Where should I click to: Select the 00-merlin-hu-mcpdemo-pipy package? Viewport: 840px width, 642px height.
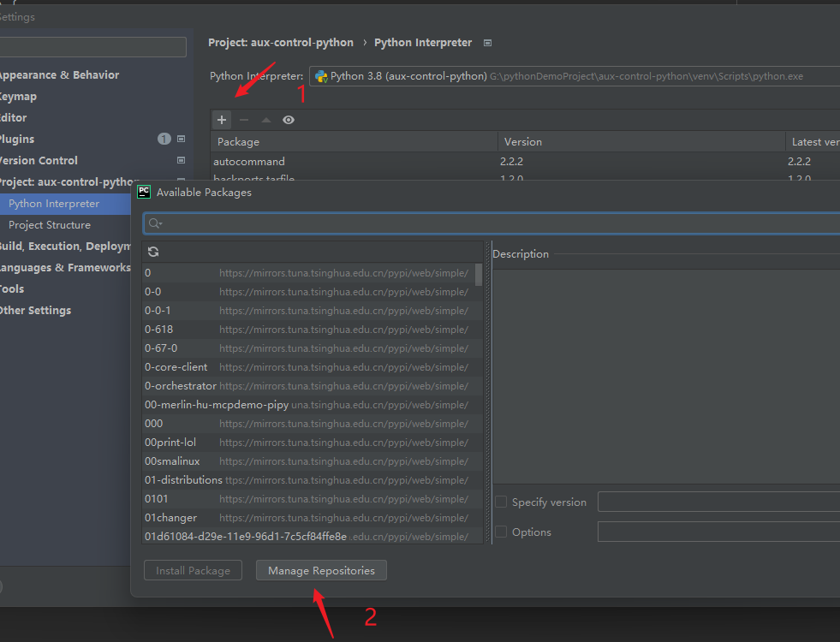[313, 405]
